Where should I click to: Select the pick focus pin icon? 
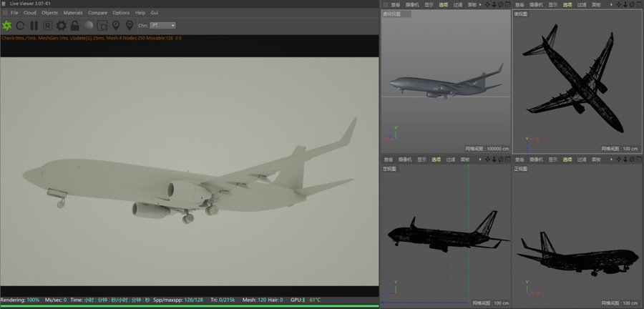(x=116, y=26)
